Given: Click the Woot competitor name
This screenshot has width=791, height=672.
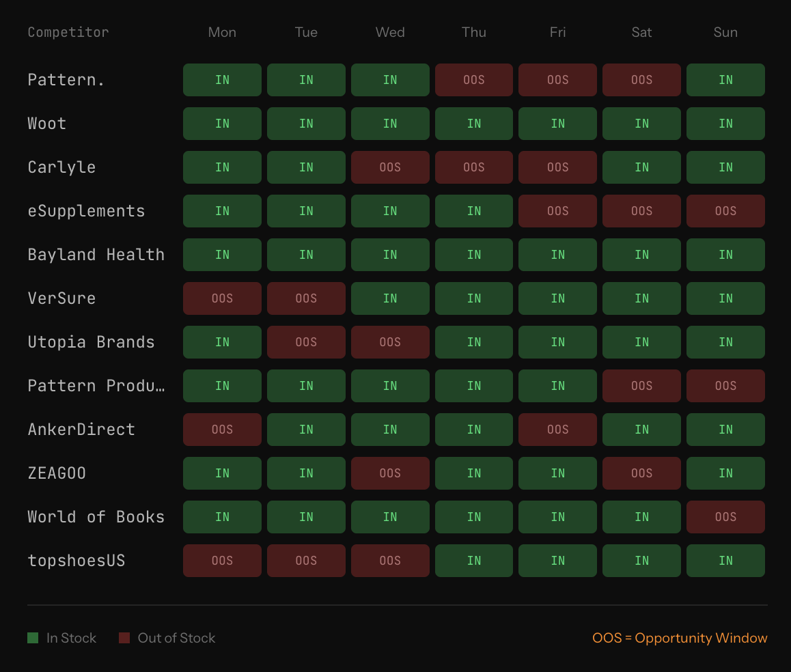Looking at the screenshot, I should [47, 124].
